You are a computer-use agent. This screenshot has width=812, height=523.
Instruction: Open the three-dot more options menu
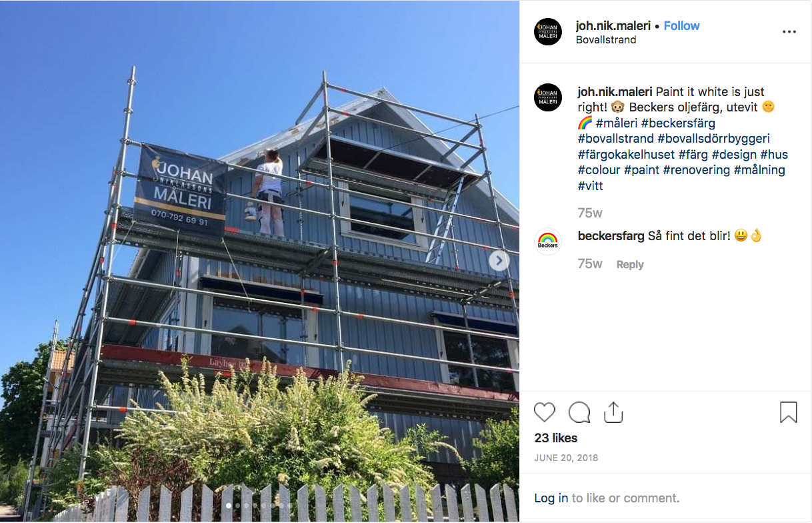pyautogui.click(x=789, y=31)
